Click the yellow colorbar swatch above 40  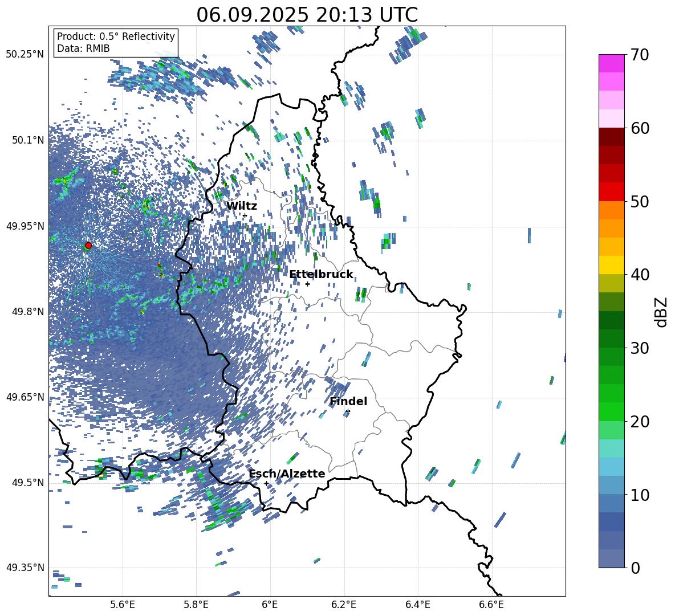click(x=612, y=265)
